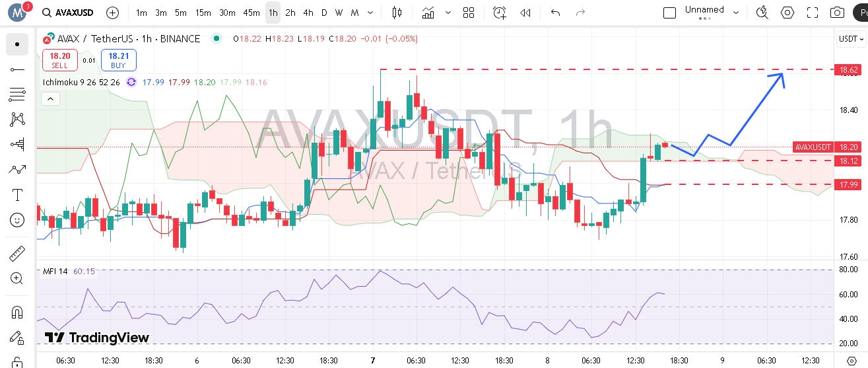Screen dimensions: 868x368
Task: Open the Indicators menu
Action: click(428, 13)
